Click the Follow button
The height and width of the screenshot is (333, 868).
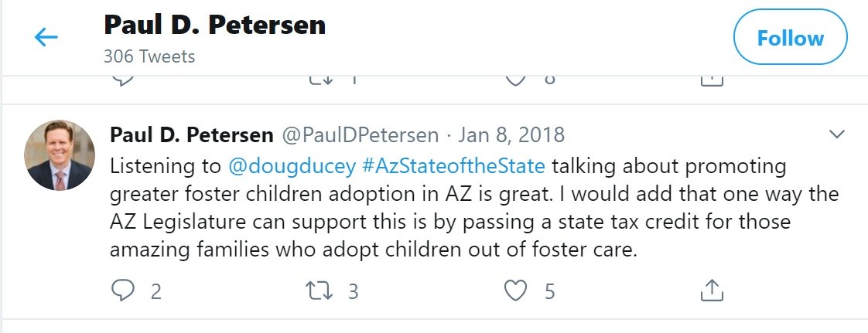tap(790, 38)
